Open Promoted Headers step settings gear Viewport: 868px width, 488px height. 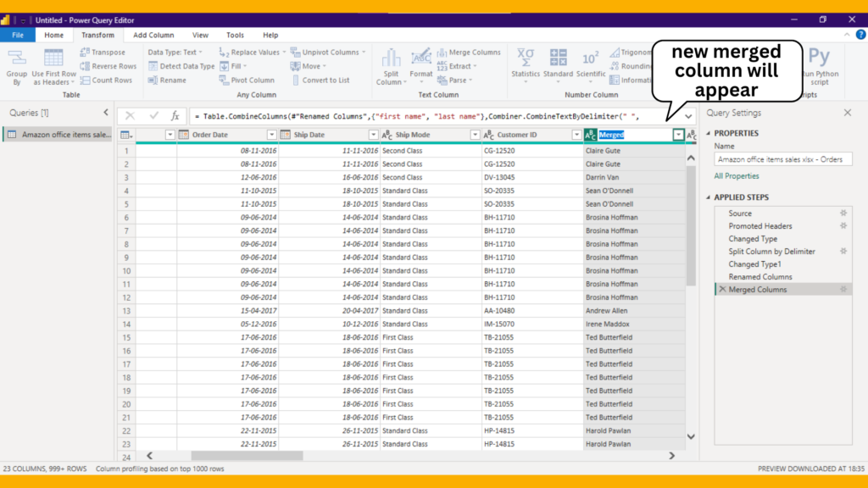(843, 225)
